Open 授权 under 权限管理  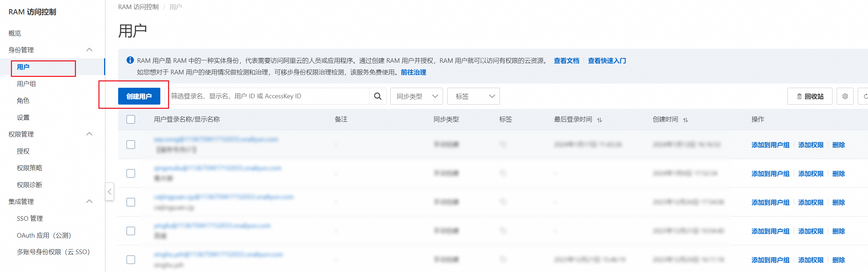pyautogui.click(x=23, y=151)
